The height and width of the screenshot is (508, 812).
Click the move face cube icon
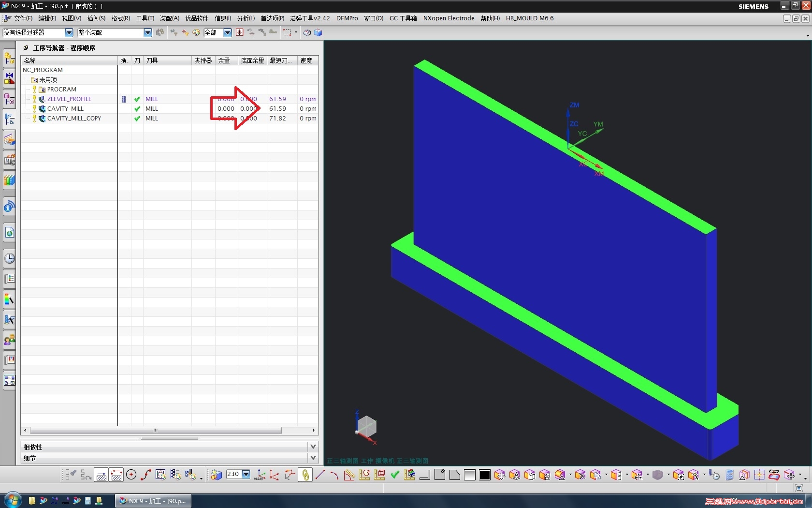coord(500,475)
